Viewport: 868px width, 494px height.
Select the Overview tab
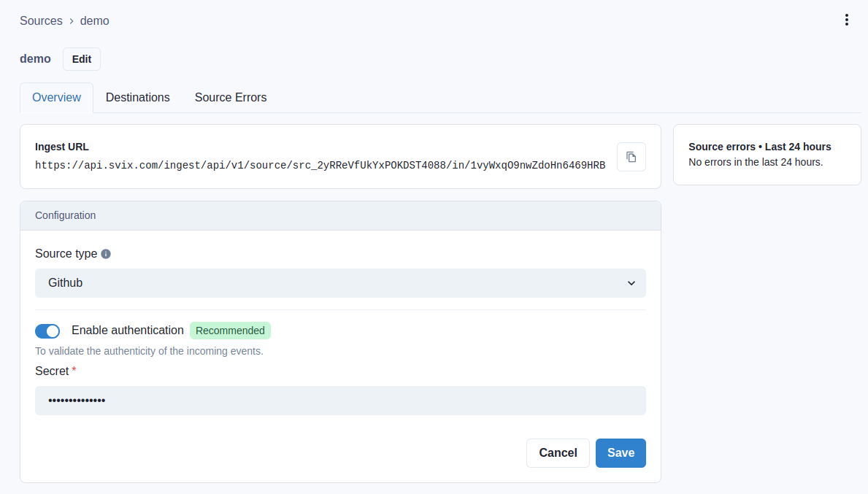point(56,97)
